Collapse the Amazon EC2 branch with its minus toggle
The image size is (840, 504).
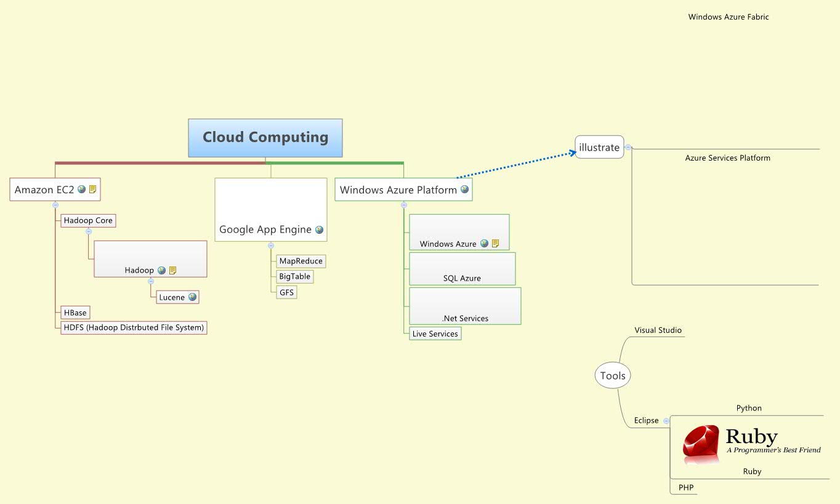pos(55,204)
